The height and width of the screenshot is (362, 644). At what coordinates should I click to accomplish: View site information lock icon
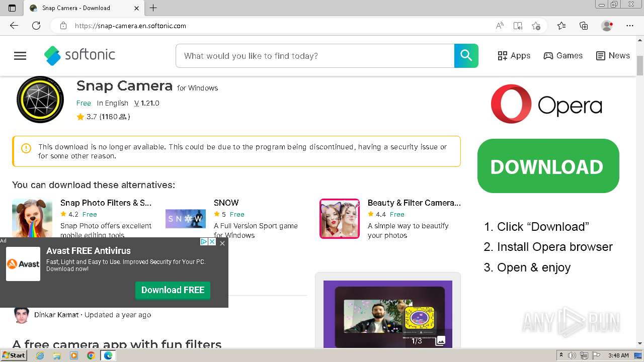coord(63,26)
